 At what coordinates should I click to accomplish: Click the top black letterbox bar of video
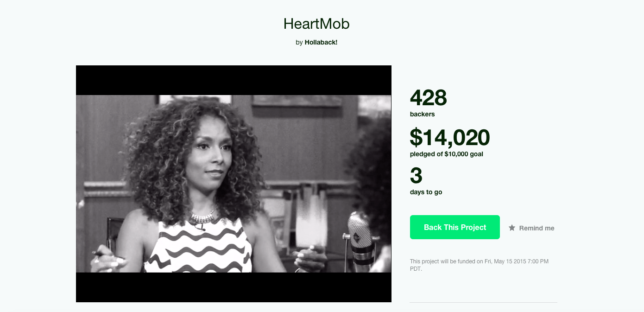coord(234,80)
